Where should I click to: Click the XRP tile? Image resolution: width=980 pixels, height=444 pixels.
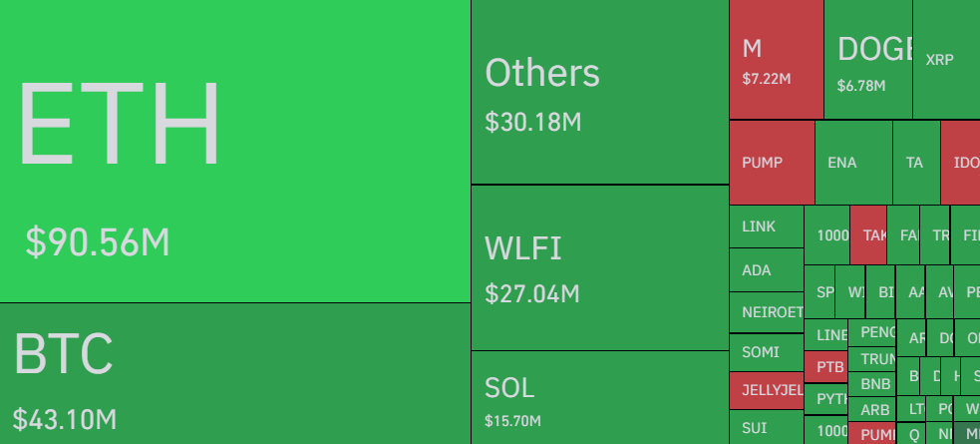click(x=945, y=60)
